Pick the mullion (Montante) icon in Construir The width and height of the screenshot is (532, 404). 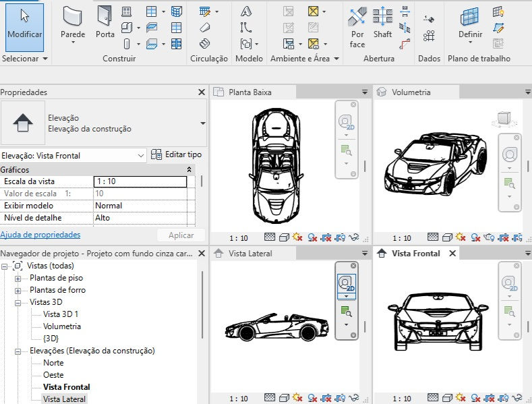point(177,44)
